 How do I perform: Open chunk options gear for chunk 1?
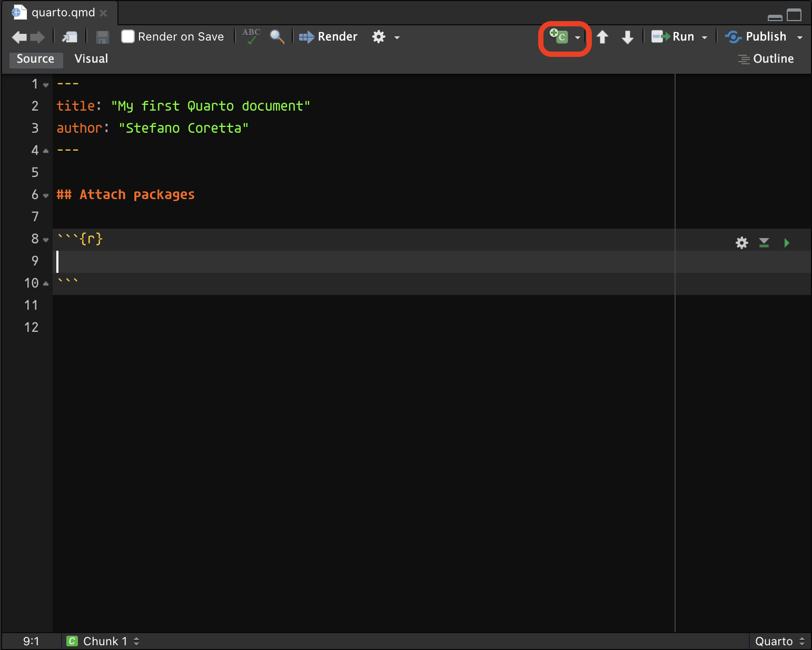[x=741, y=243]
